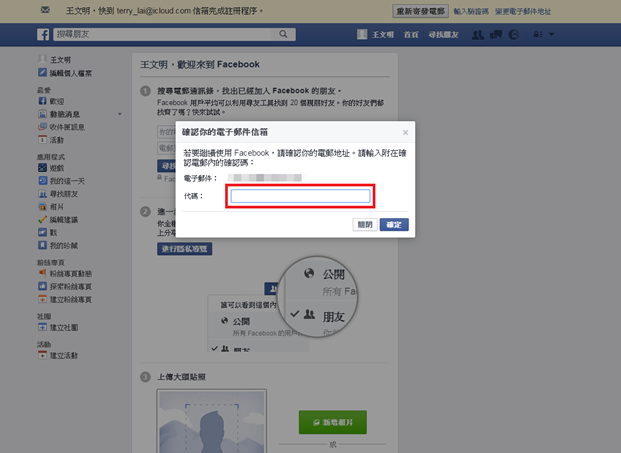Screen dimensions: 621x453
Task: Open 動態消息 news feed in the sidebar
Action: 59,114
